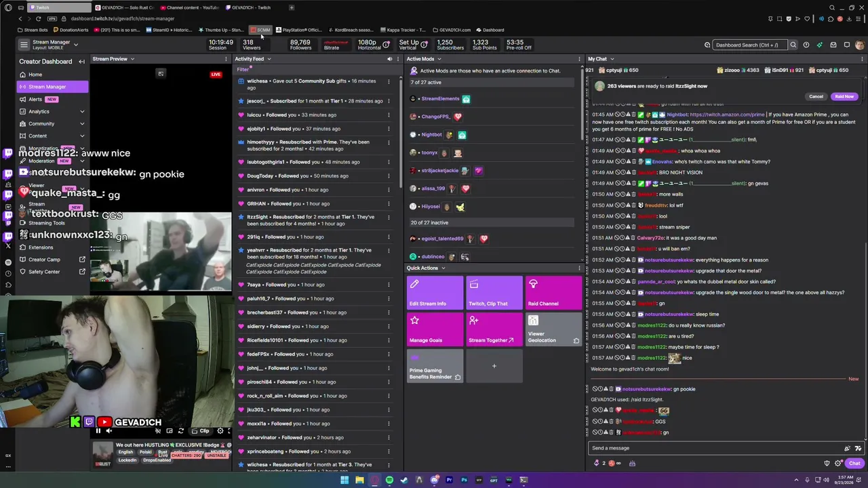Open Activity Feed panel options menu
Screen dimensions: 868x488
397,59
